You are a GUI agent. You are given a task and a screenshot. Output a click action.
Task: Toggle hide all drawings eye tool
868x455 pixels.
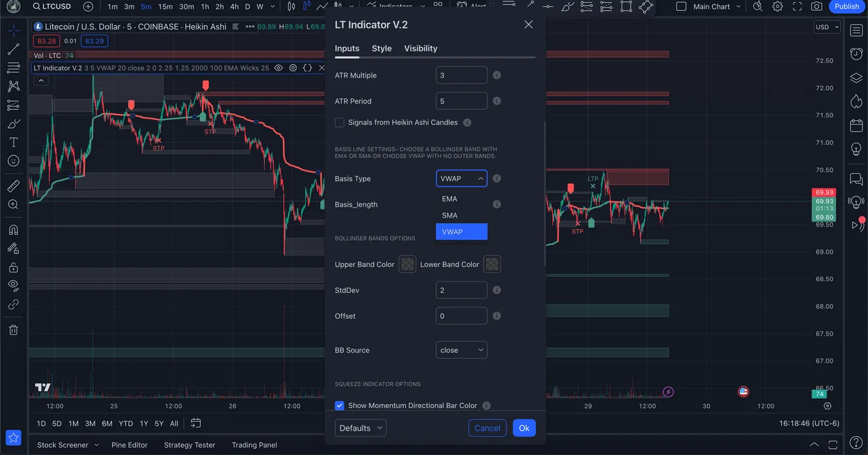coord(14,285)
